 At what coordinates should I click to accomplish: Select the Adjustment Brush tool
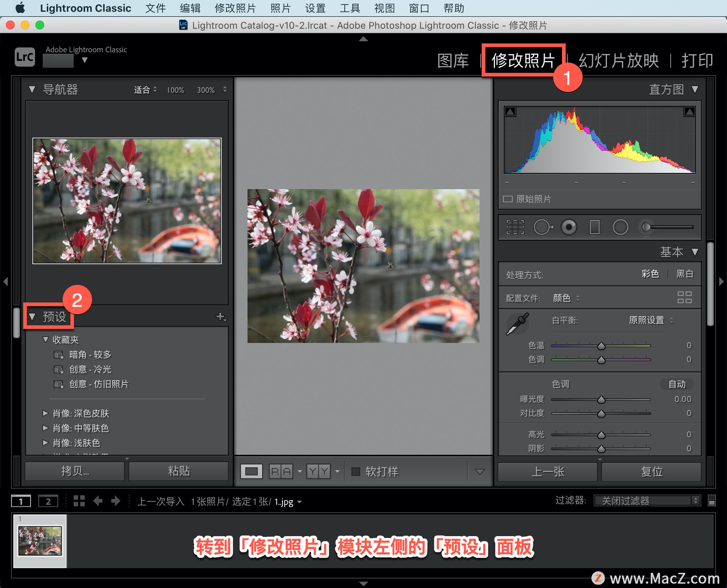click(x=666, y=227)
